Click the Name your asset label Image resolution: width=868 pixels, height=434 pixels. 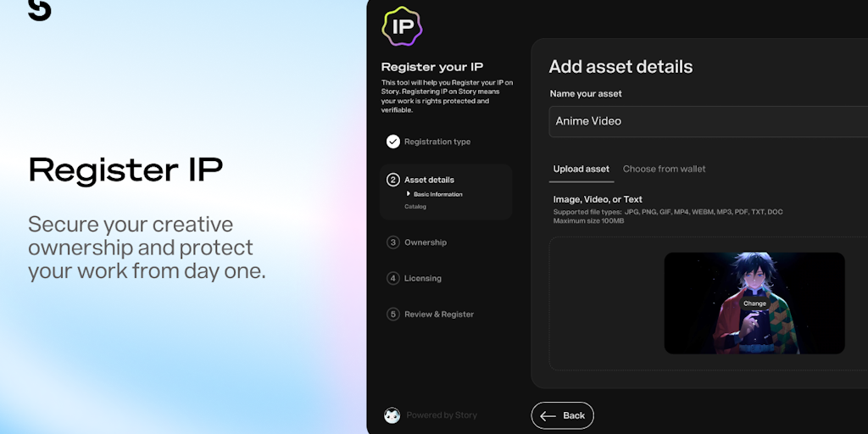point(586,94)
